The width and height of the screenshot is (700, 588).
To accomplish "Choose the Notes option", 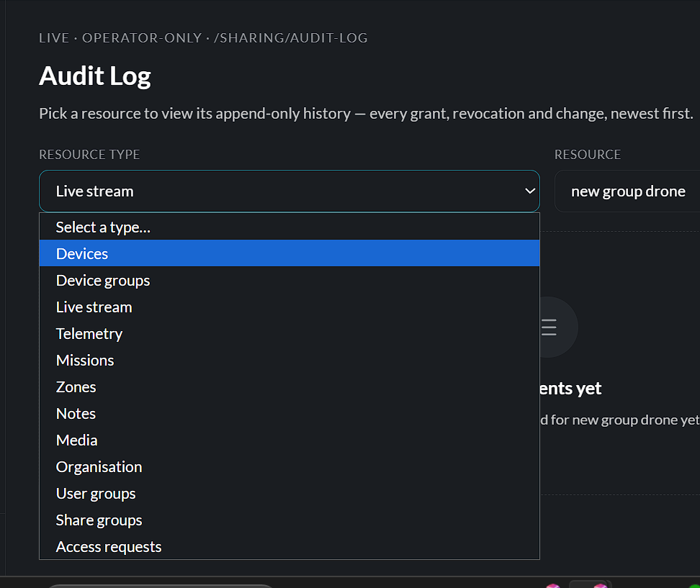I will click(x=290, y=414).
